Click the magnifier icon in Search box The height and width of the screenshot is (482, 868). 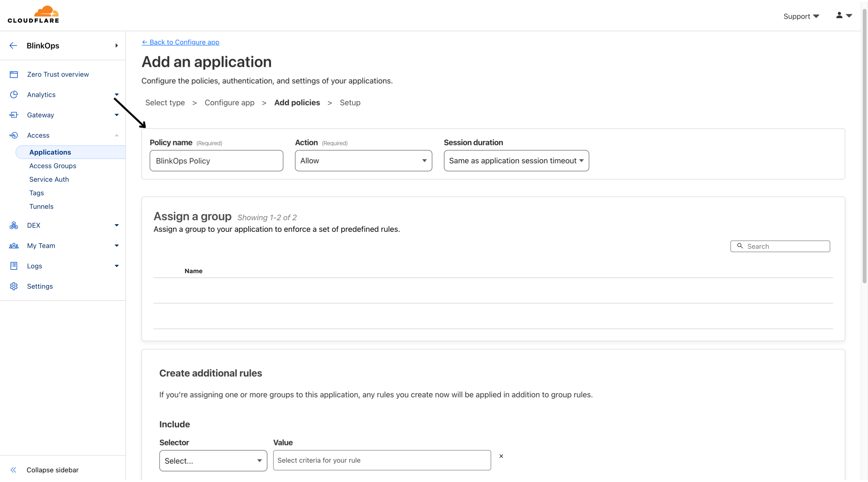click(740, 246)
